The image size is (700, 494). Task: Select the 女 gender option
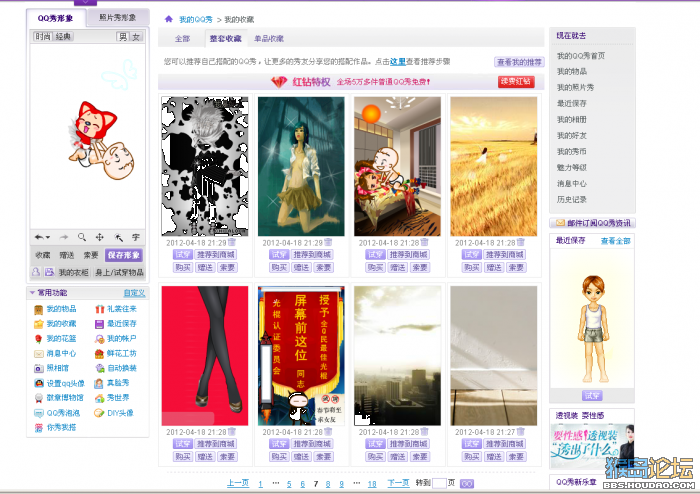(x=136, y=37)
